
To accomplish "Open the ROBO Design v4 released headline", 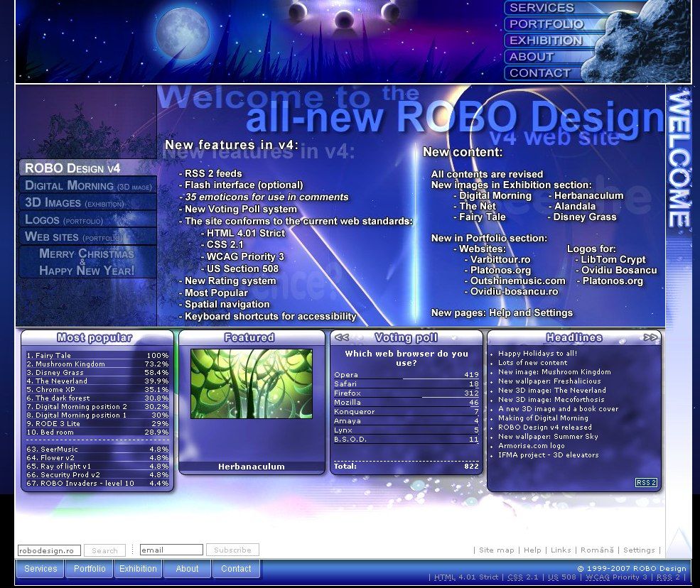I will pos(544,428).
